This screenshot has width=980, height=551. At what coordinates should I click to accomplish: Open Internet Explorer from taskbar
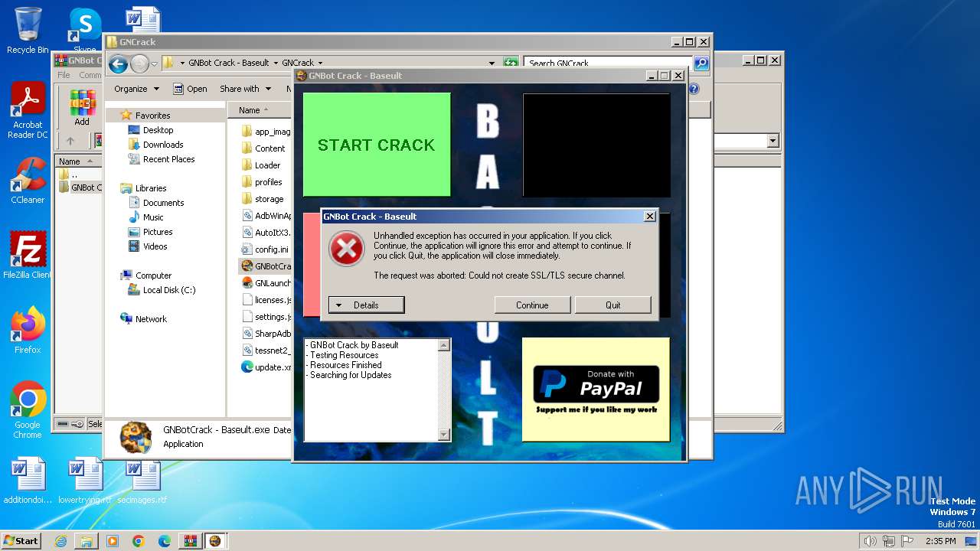coord(60,541)
